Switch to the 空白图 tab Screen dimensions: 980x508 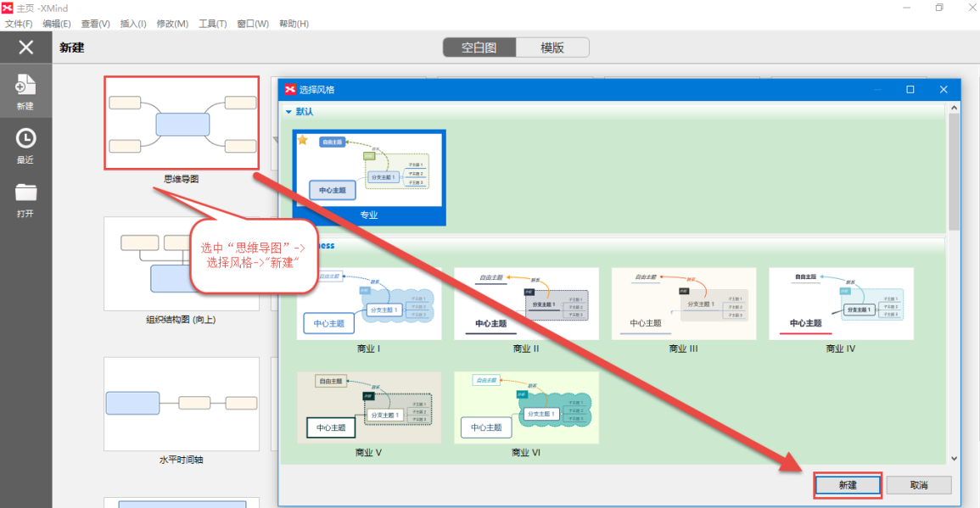coord(479,47)
